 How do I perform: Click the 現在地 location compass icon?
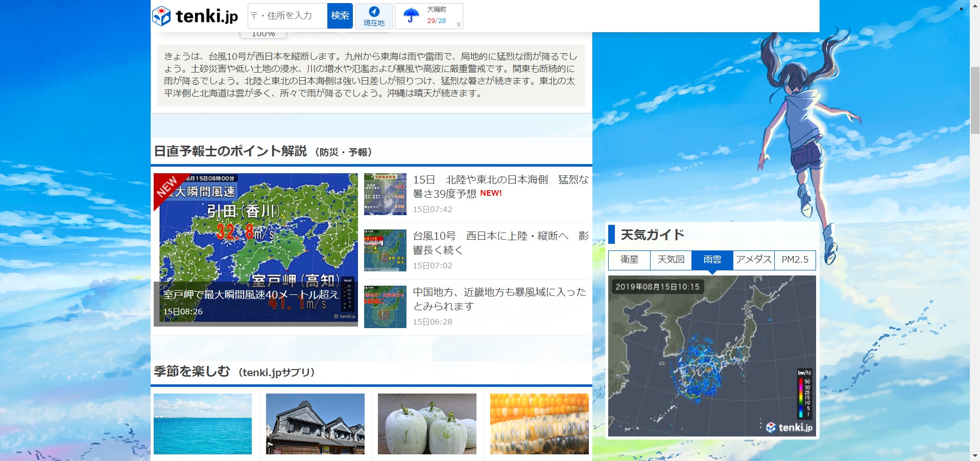pyautogui.click(x=374, y=12)
